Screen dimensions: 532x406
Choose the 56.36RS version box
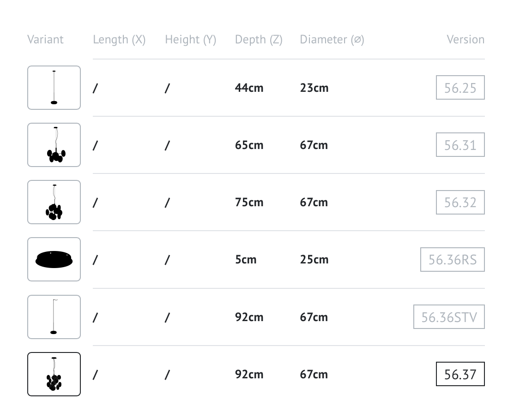(453, 260)
